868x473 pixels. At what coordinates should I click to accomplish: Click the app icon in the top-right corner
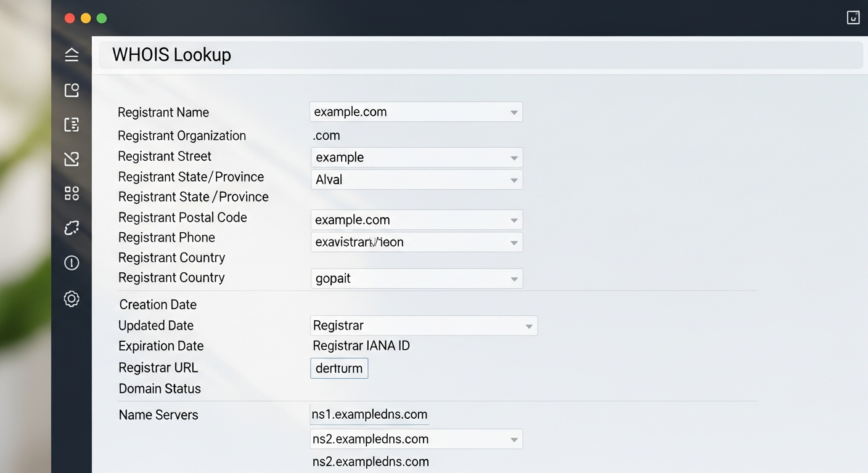pos(853,17)
